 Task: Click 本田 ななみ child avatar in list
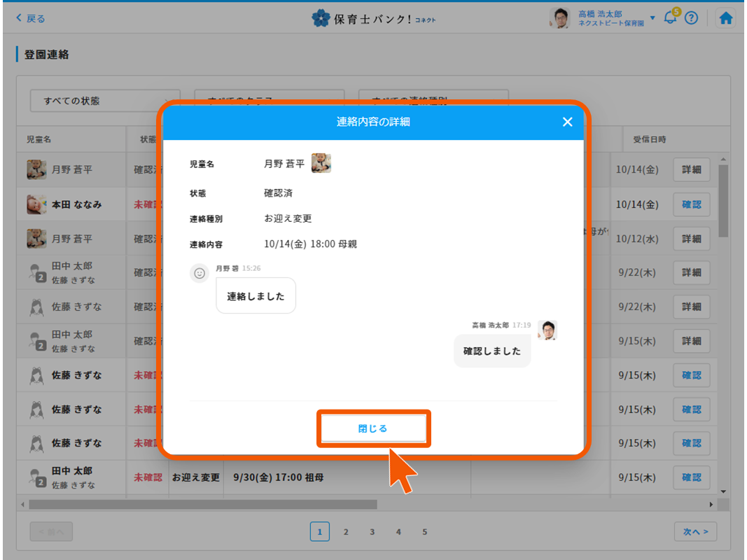click(36, 204)
